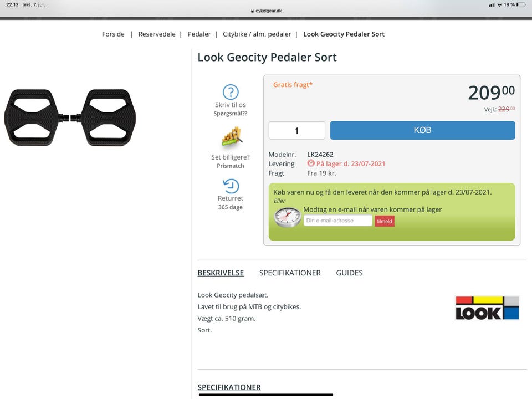532x399 pixels.
Task: Select the model number LK24262
Action: pyautogui.click(x=320, y=155)
